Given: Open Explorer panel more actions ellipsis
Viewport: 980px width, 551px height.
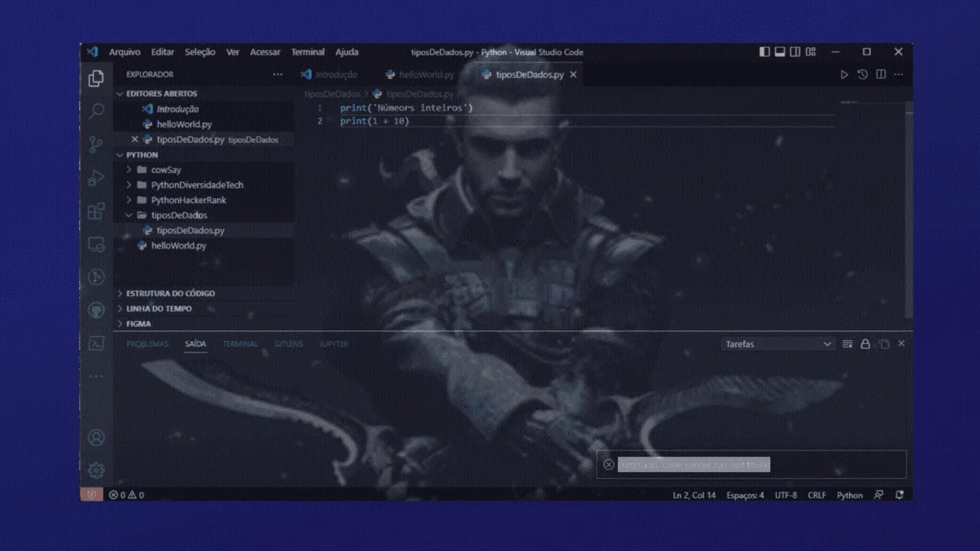Looking at the screenshot, I should coord(278,74).
